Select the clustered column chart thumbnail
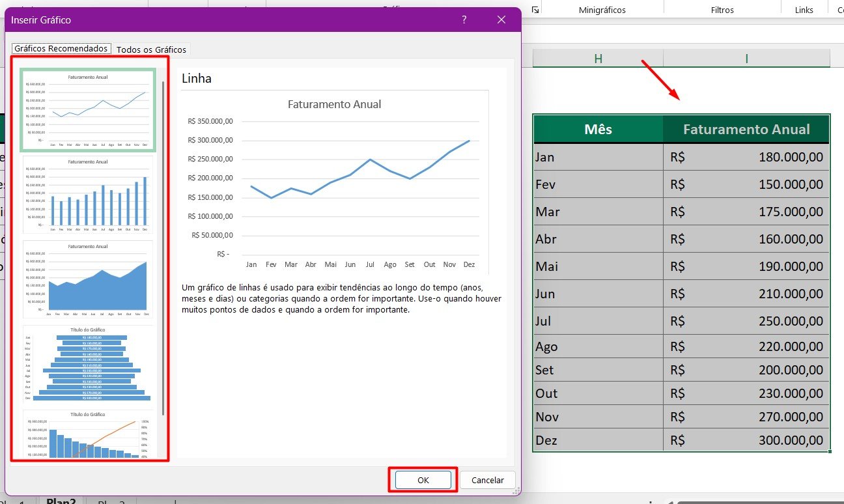The height and width of the screenshot is (504, 844). tap(88, 195)
